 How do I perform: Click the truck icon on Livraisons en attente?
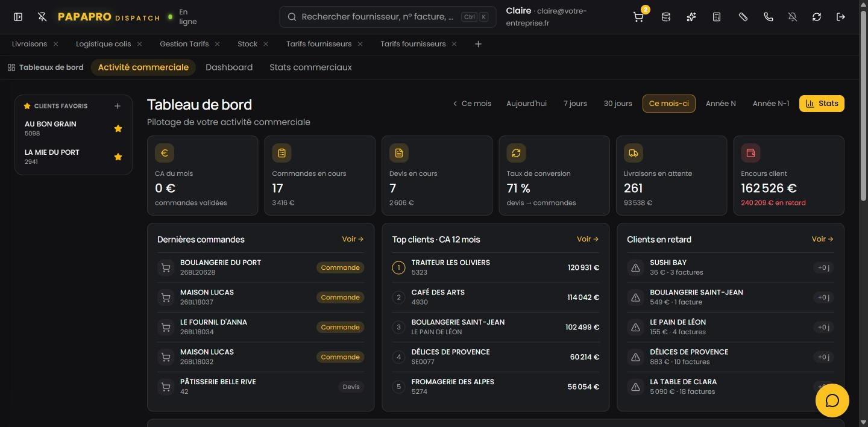(x=633, y=153)
